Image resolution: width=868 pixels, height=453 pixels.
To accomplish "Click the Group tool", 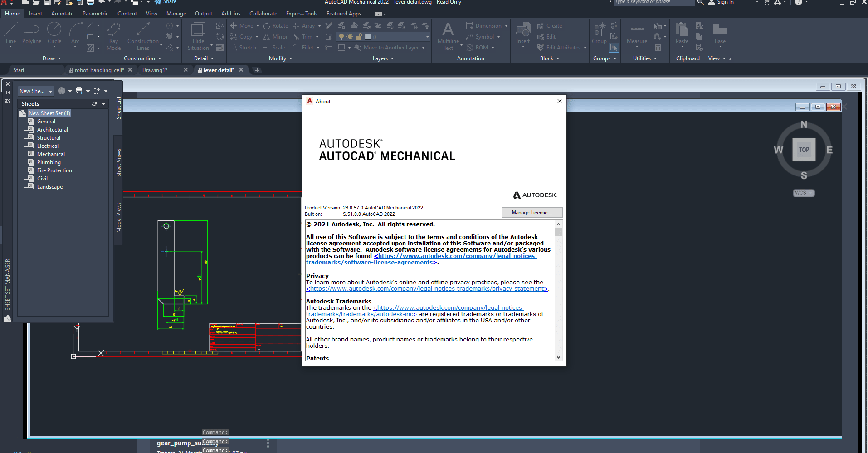I will click(599, 34).
